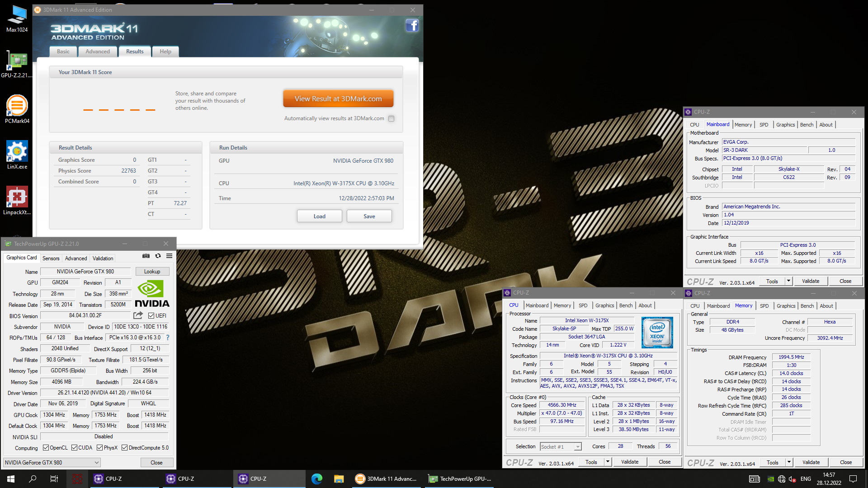The width and height of the screenshot is (868, 488).
Task: Switch to the Advanced tab in 3DMark 11
Action: pos(98,52)
